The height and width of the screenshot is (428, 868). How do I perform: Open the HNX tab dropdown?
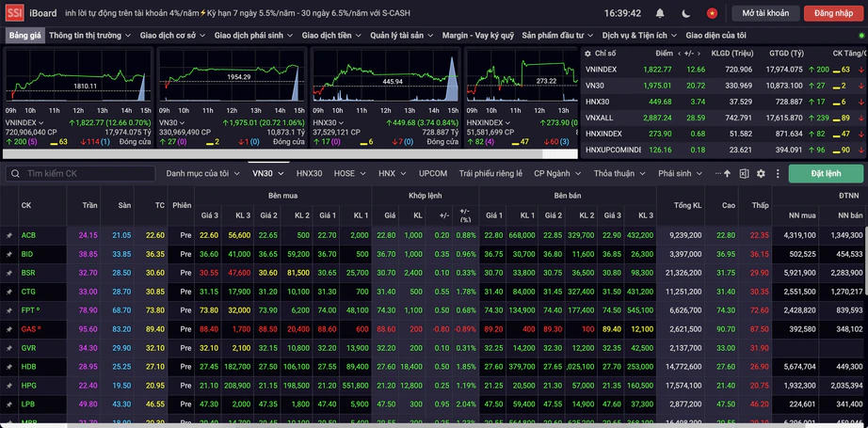392,174
